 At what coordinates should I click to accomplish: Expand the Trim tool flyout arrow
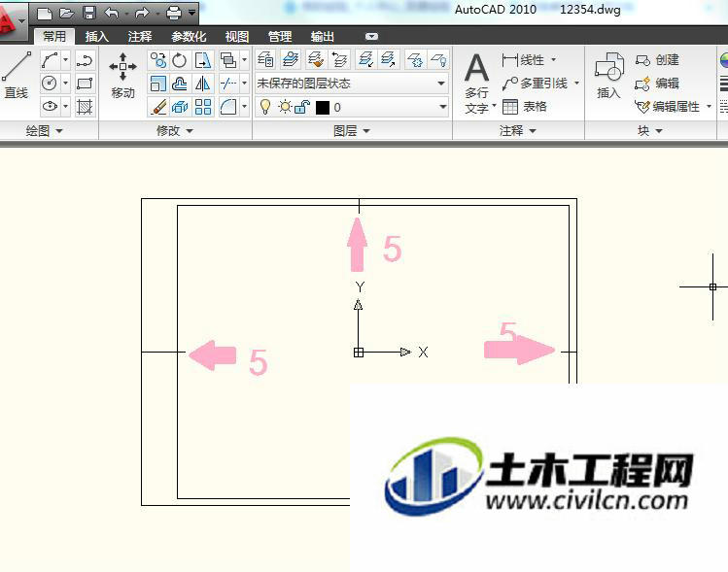[244, 84]
